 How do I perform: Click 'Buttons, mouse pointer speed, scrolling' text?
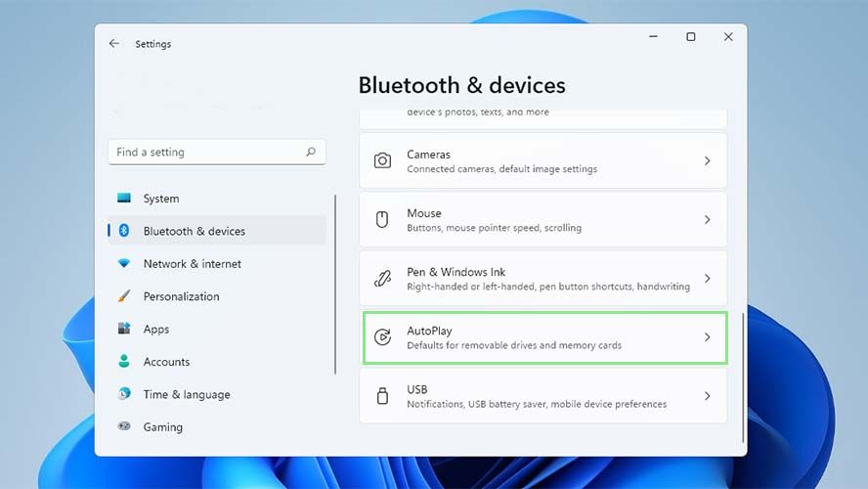[x=495, y=228]
